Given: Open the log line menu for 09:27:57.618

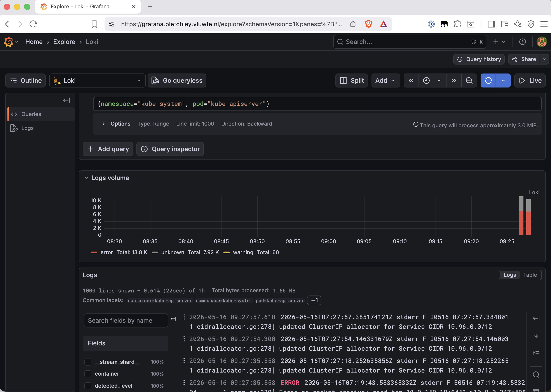Looking at the screenshot, I should coord(184,317).
